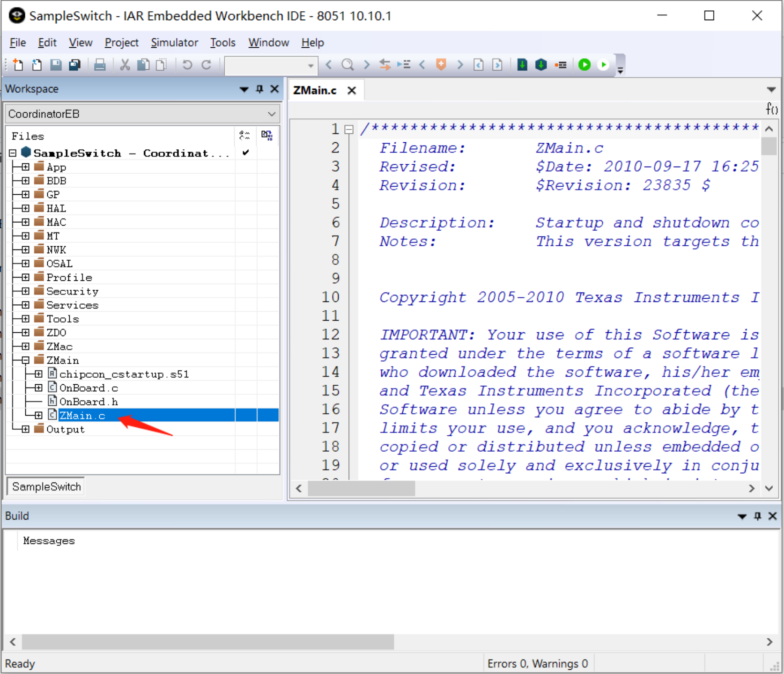The height and width of the screenshot is (674, 784).
Task: Open the View menu
Action: click(81, 43)
